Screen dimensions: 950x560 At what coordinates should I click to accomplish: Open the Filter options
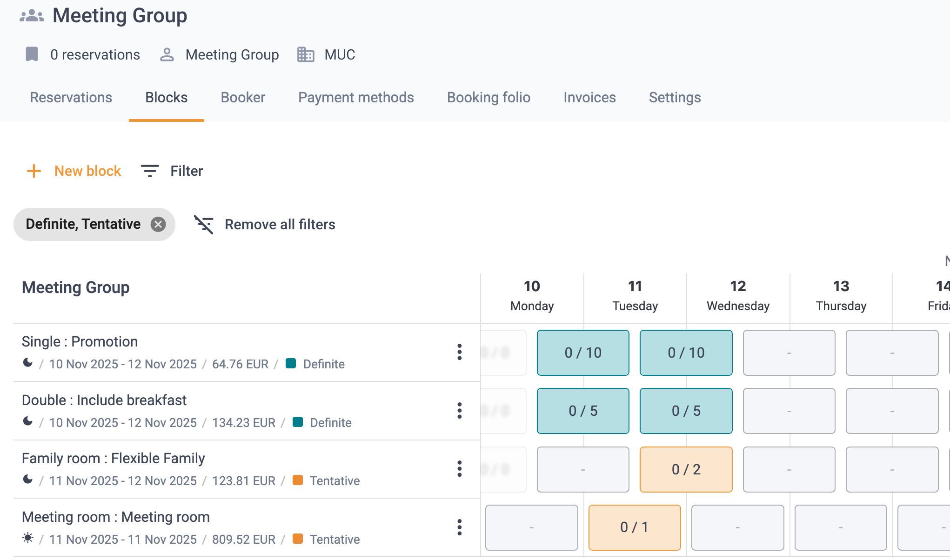tap(172, 171)
